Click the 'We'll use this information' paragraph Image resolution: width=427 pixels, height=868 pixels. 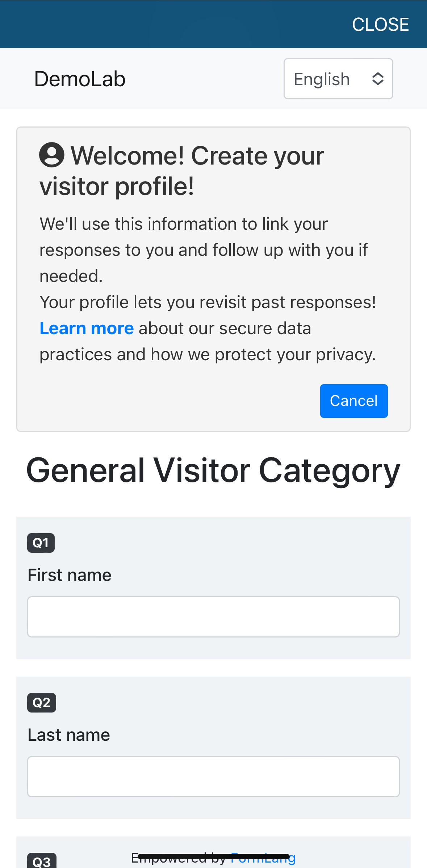203,250
